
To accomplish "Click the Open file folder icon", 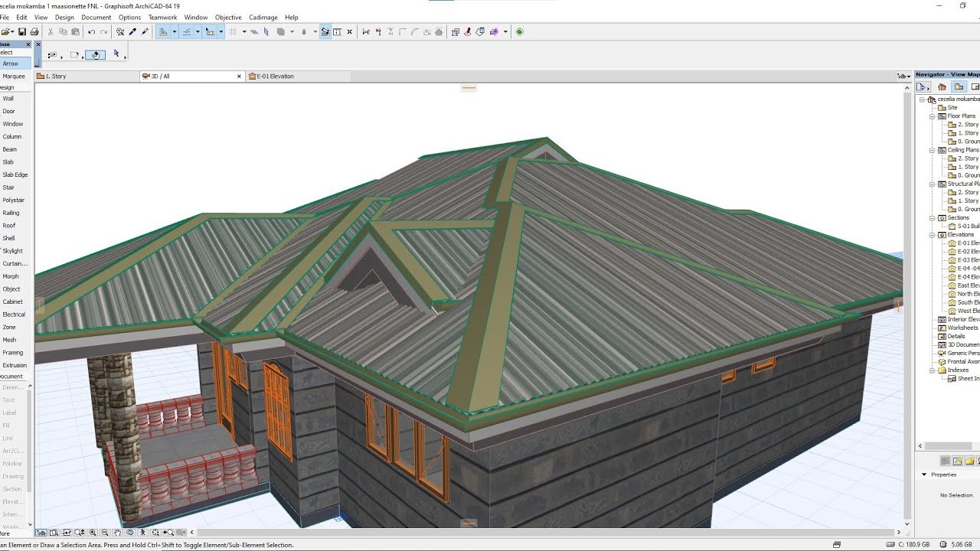I will [x=6, y=31].
